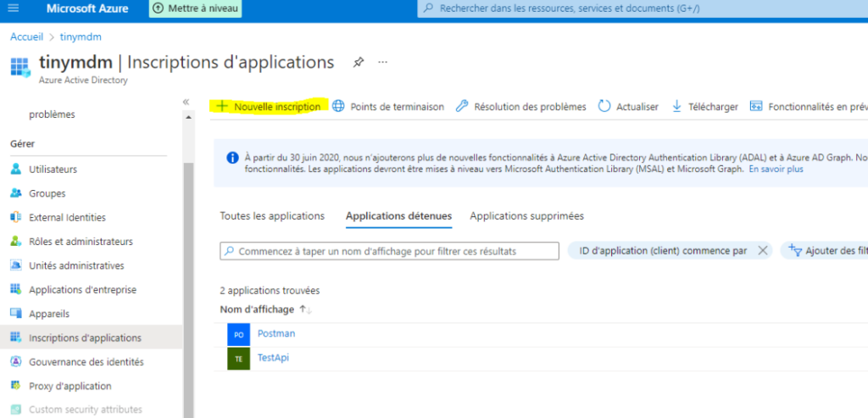
Task: Click the sidebar scroll up arrow
Action: (x=189, y=117)
